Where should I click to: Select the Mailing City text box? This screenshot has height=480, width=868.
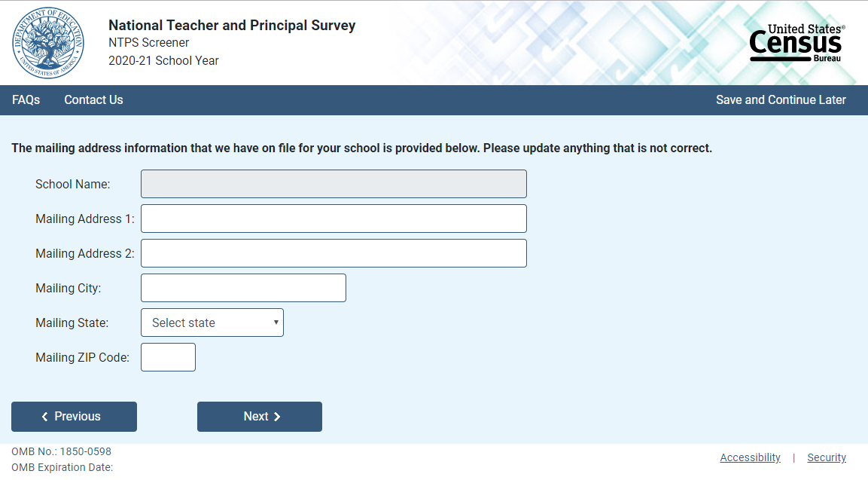click(243, 288)
